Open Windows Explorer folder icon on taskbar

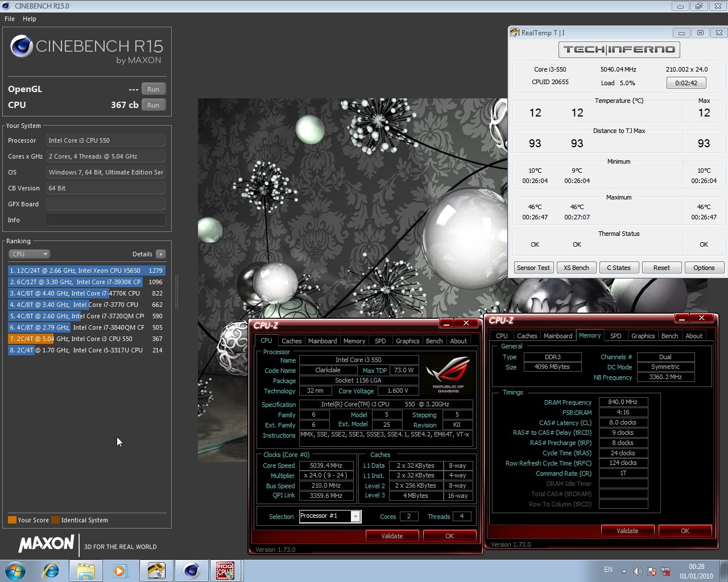(x=86, y=570)
